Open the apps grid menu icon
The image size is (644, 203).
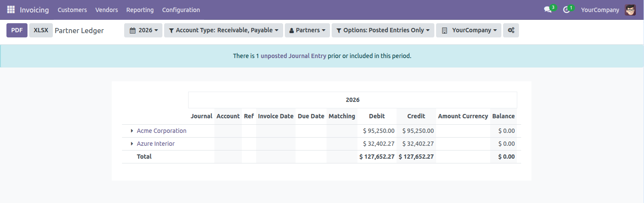pyautogui.click(x=11, y=9)
